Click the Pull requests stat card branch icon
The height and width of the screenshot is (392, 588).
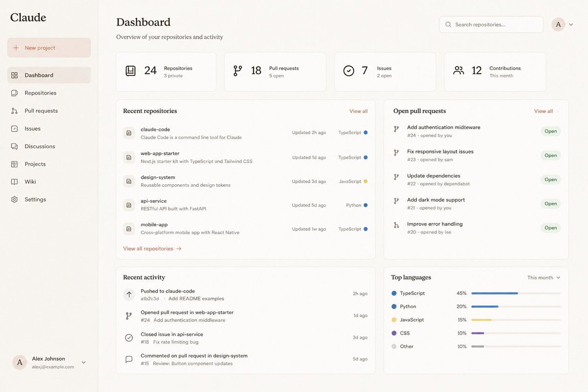(238, 71)
